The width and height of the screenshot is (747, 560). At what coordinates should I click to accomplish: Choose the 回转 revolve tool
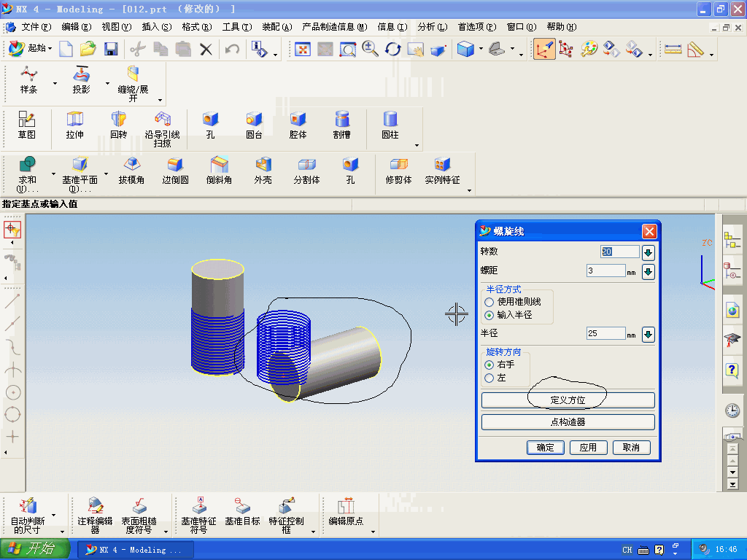[x=119, y=125]
